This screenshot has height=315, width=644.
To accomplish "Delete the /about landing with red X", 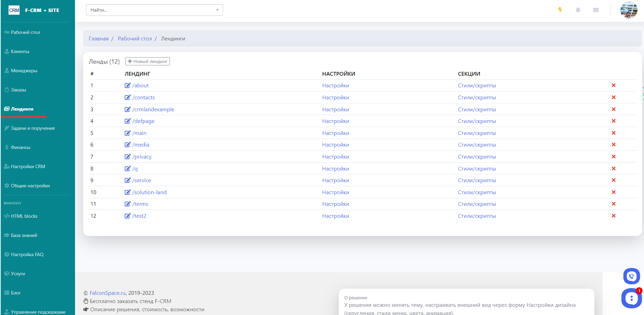I will click(x=614, y=85).
